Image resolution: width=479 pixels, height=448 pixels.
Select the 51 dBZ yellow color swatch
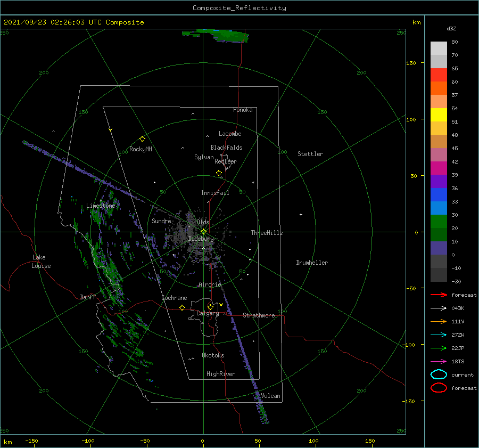[439, 115]
